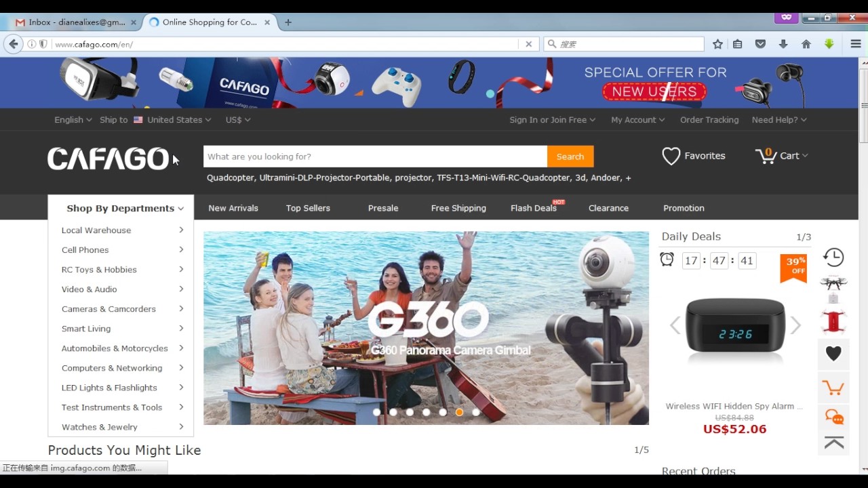Click the tracking protection shield icon

point(43,44)
